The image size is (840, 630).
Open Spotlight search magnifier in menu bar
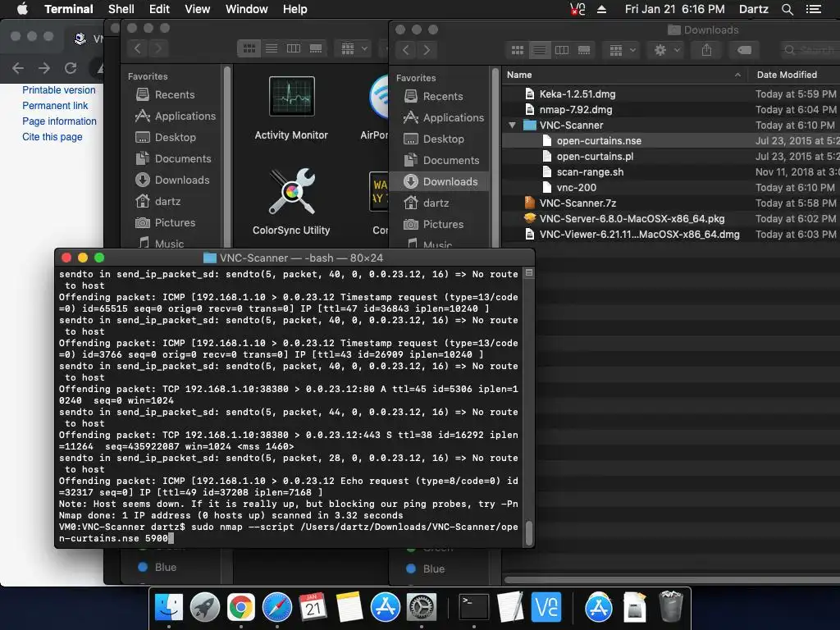pyautogui.click(x=787, y=9)
